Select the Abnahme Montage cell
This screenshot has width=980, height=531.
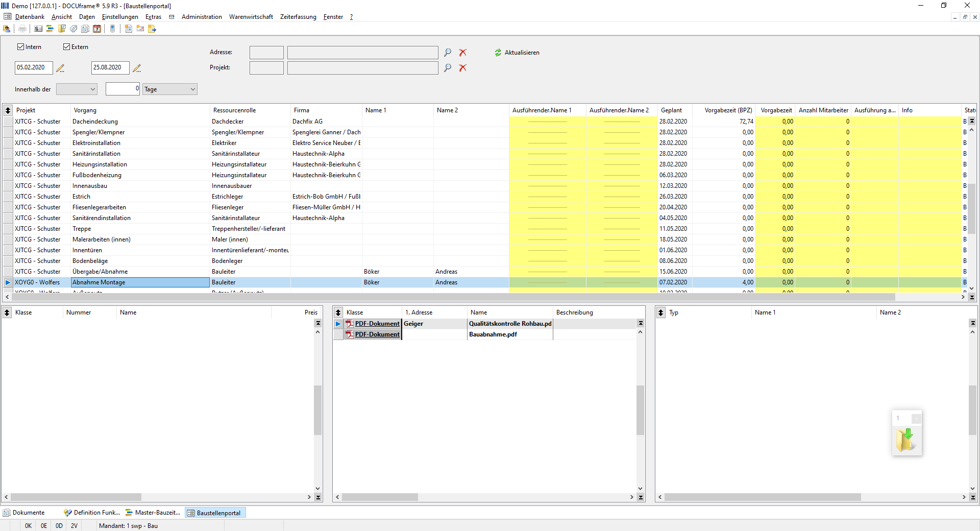pyautogui.click(x=140, y=282)
